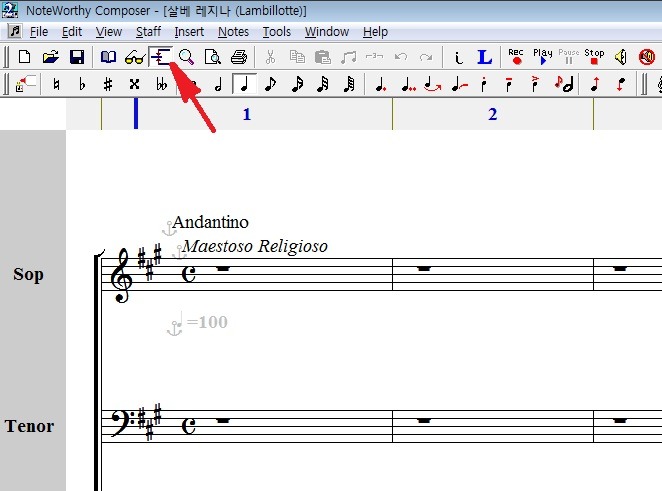Open the Window menu

tap(327, 32)
